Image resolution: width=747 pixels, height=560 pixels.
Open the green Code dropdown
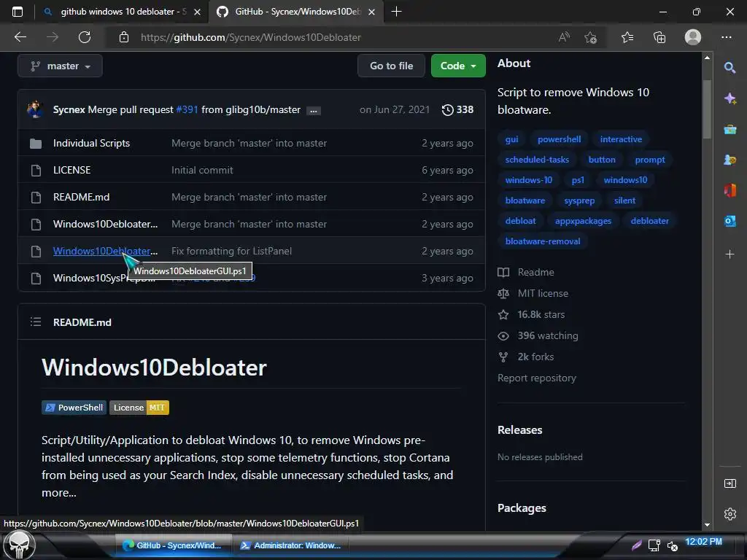pyautogui.click(x=458, y=66)
